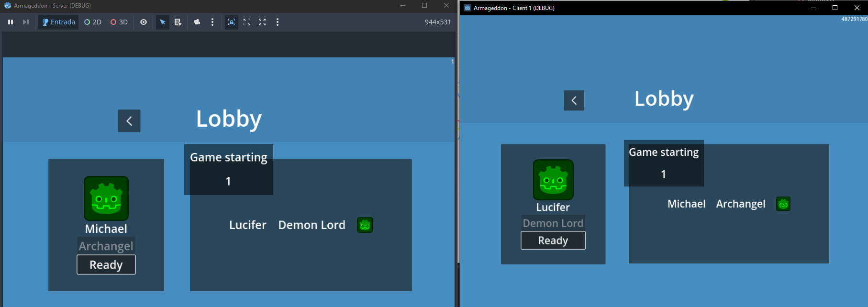Toggle the eye visibility icon in toolbar
This screenshot has height=307, width=868.
coord(144,22)
